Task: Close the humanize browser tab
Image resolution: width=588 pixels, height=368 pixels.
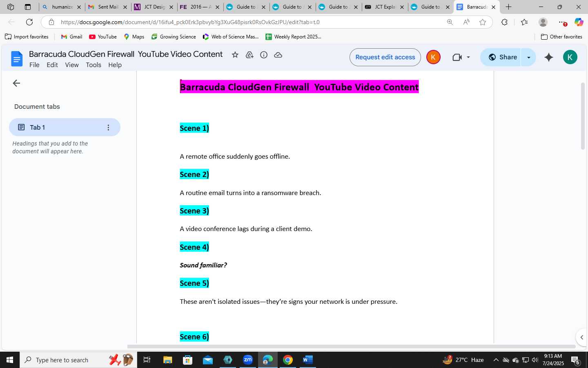Action: 79,7
